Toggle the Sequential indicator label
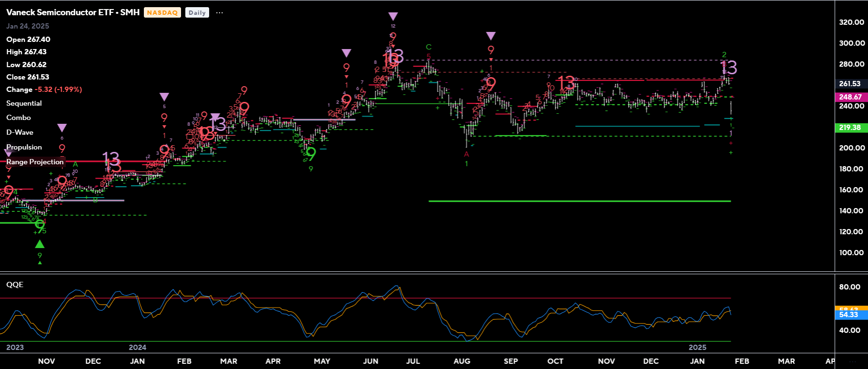This screenshot has width=868, height=369. (x=24, y=103)
